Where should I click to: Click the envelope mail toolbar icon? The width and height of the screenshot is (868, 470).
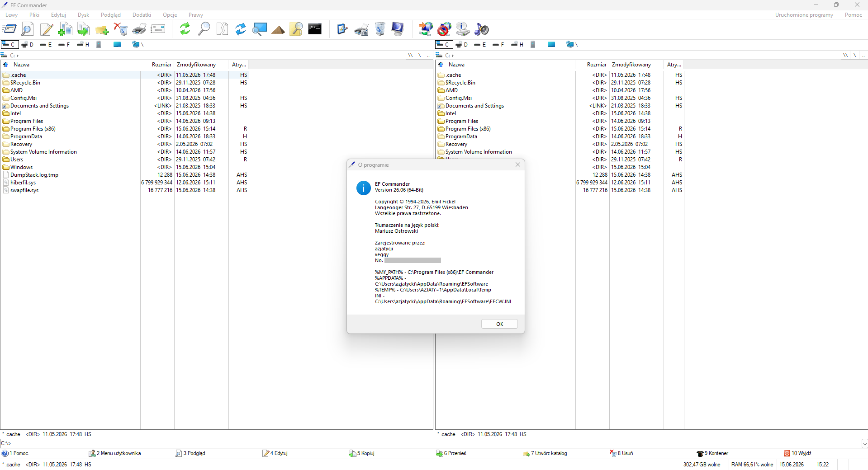click(158, 29)
